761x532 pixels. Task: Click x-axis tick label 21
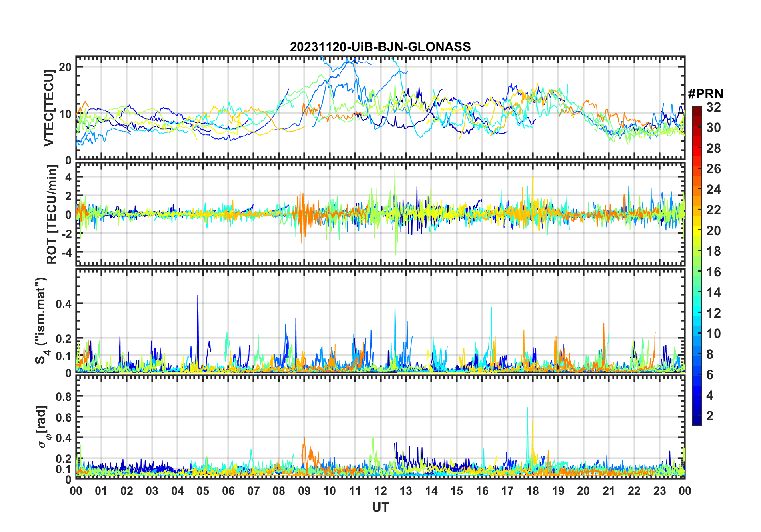click(609, 491)
